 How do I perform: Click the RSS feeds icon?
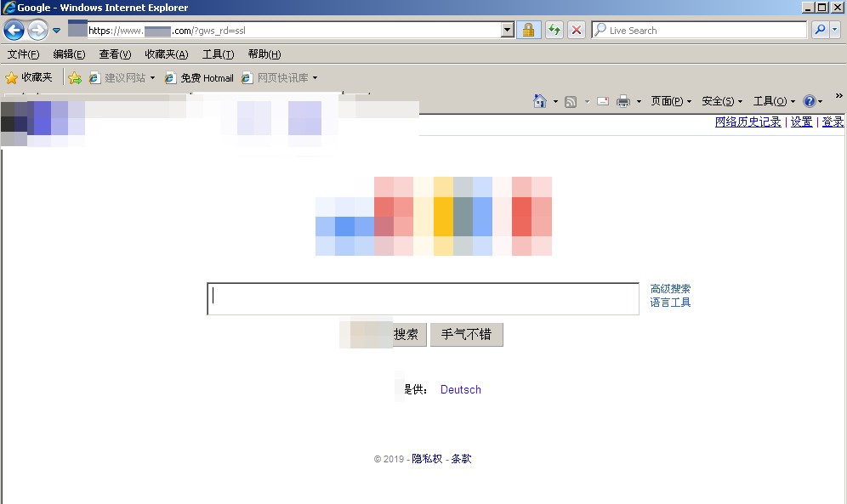[x=571, y=101]
